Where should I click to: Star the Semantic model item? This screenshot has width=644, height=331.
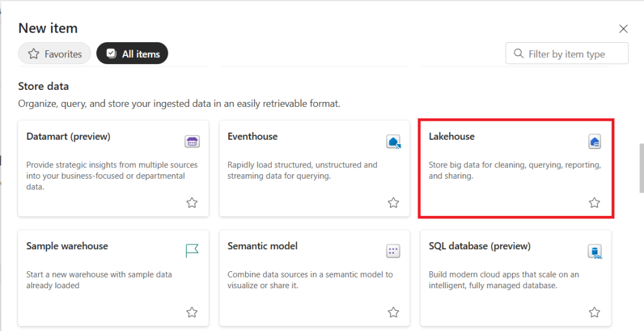click(x=394, y=313)
